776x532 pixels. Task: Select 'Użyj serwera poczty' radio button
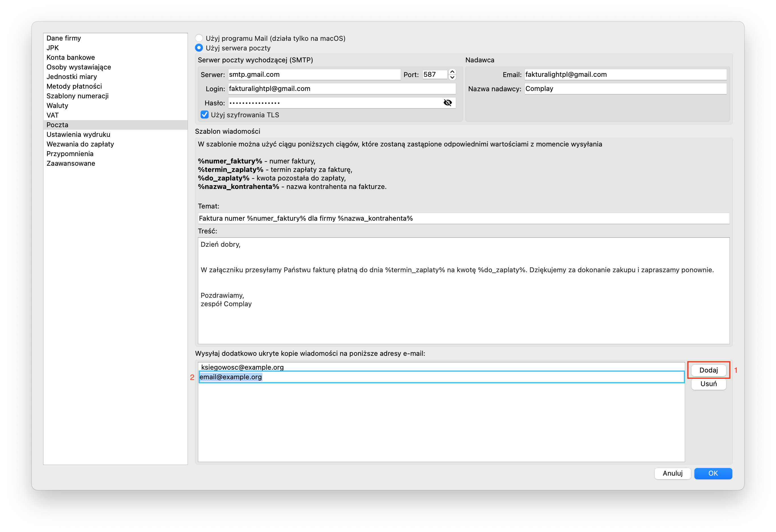tap(199, 48)
